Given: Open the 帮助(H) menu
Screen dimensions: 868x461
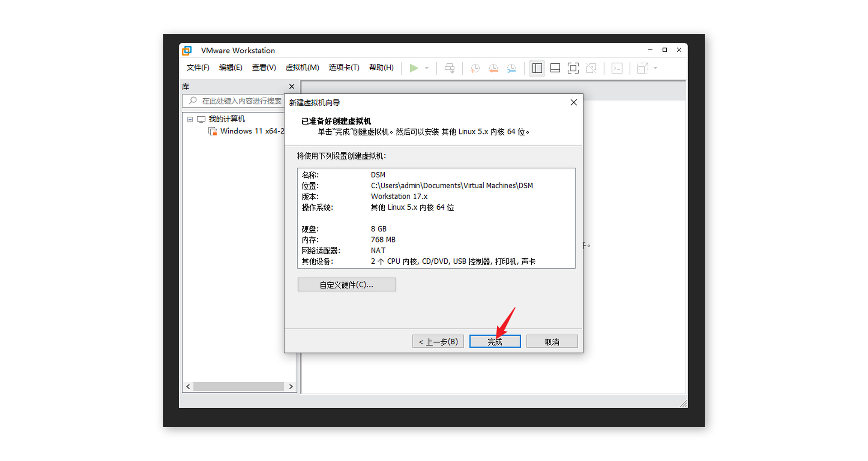Looking at the screenshot, I should [382, 67].
